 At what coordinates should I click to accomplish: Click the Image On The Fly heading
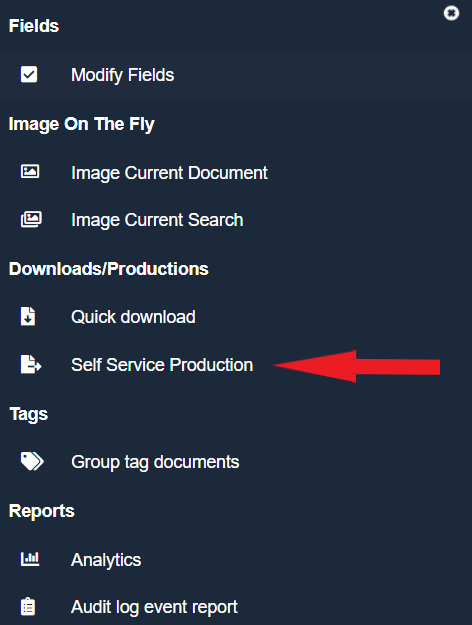81,124
